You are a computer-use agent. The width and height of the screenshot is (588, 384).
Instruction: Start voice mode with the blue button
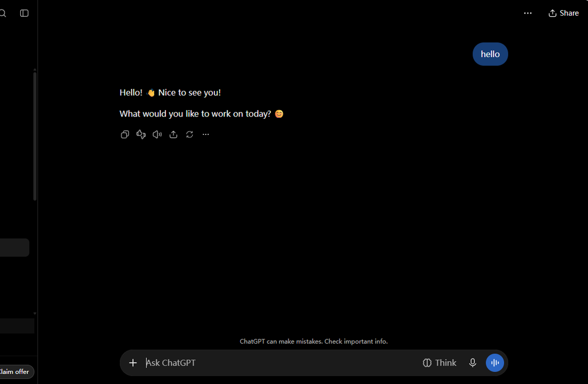click(x=494, y=363)
